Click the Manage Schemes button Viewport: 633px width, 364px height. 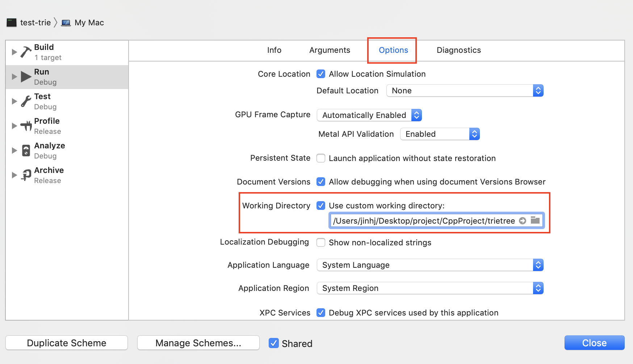click(198, 343)
